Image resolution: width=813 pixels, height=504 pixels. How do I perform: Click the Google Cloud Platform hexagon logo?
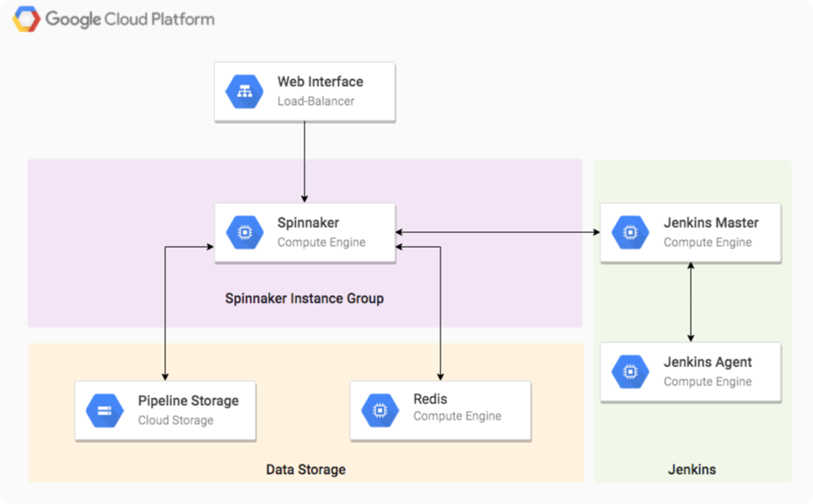27,19
